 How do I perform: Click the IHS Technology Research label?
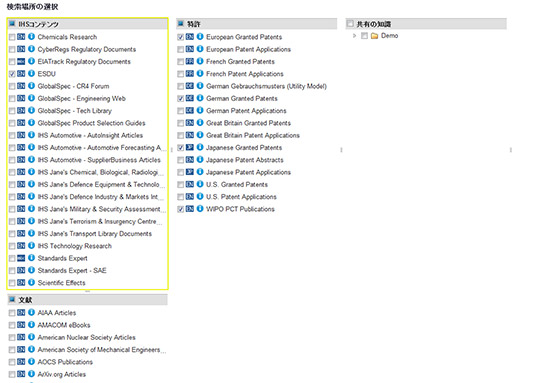coord(75,246)
